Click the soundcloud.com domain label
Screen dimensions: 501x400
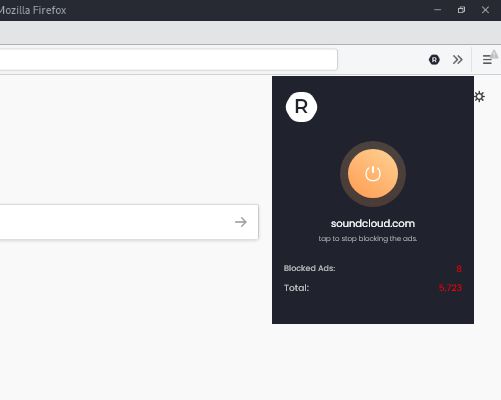point(373,223)
